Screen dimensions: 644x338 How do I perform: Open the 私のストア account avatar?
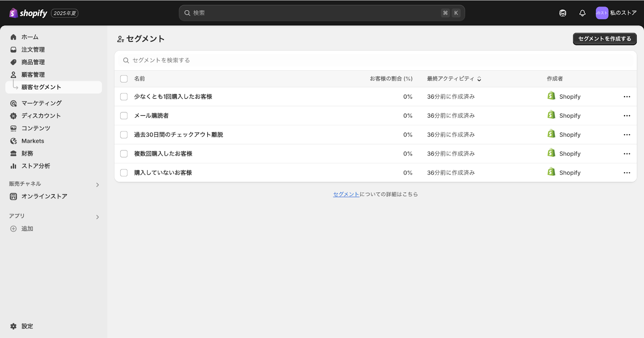tap(602, 13)
